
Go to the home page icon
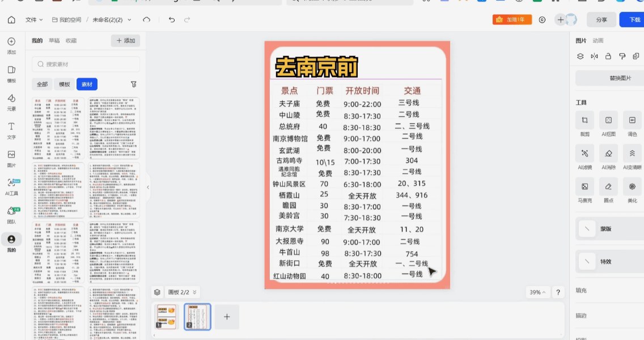(11, 20)
